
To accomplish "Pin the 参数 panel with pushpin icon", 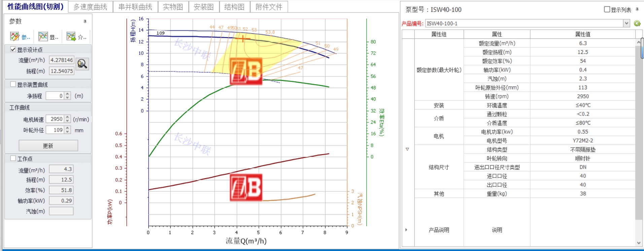I will point(85,21).
